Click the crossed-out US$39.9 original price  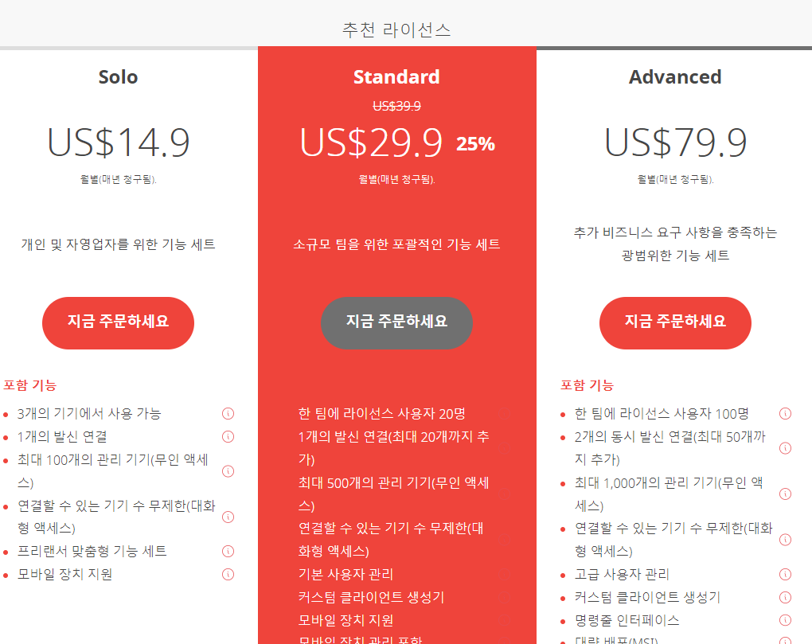396,106
